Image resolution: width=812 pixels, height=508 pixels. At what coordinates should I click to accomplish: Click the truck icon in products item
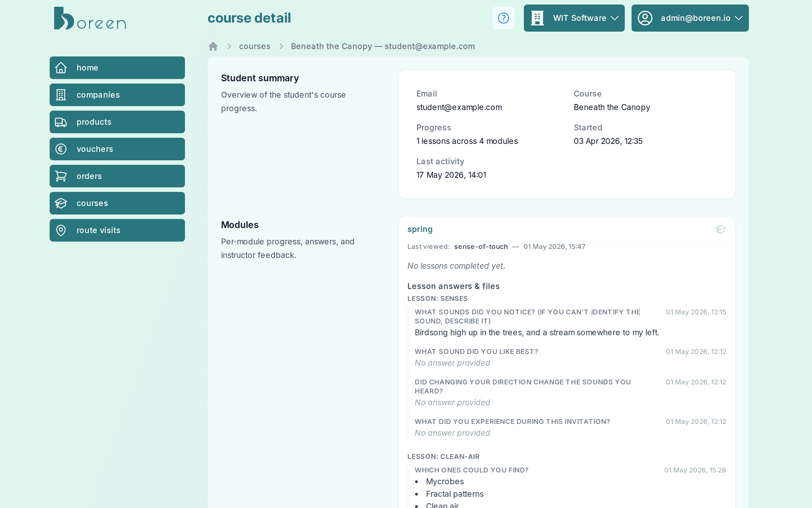[x=61, y=122]
